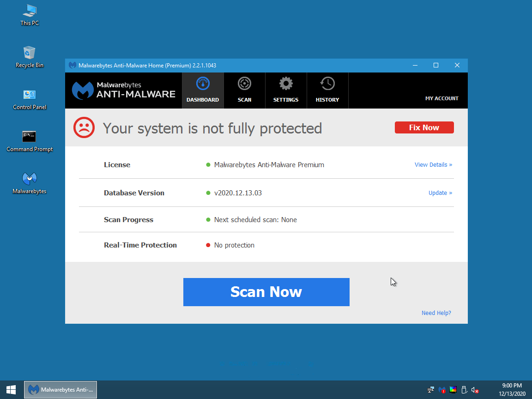Click Update next to Database Version
This screenshot has height=399, width=532.
point(440,193)
